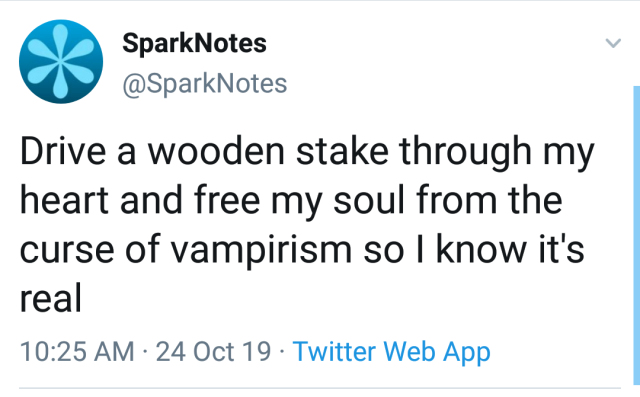Click the word "free" in the tweet
The height and width of the screenshot is (397, 640).
227,200
